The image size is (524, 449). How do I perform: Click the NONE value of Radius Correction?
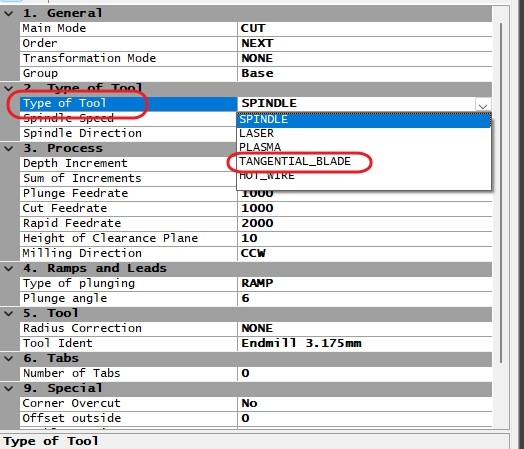pos(257,328)
